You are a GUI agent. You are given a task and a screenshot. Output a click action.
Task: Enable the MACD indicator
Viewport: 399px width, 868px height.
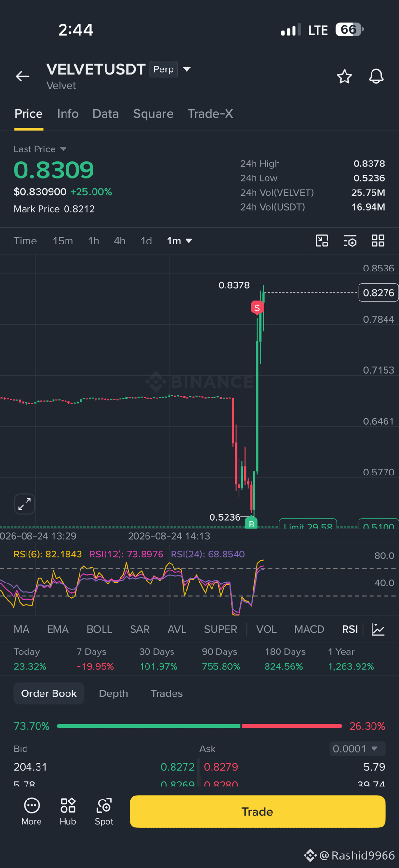(x=309, y=629)
